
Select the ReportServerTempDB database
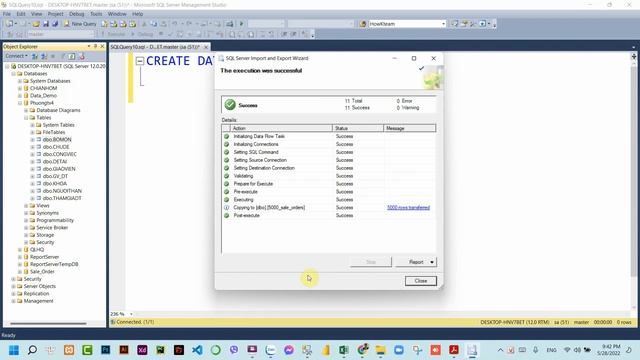point(54,264)
